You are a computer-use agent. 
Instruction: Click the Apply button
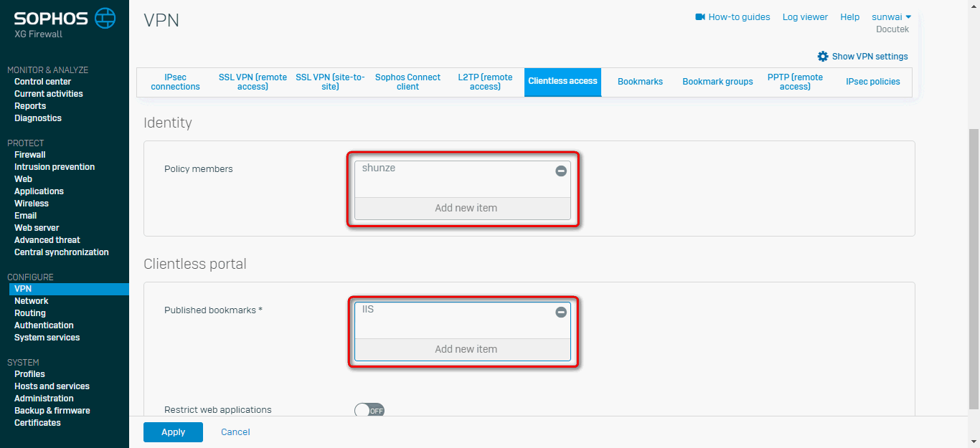[173, 432]
